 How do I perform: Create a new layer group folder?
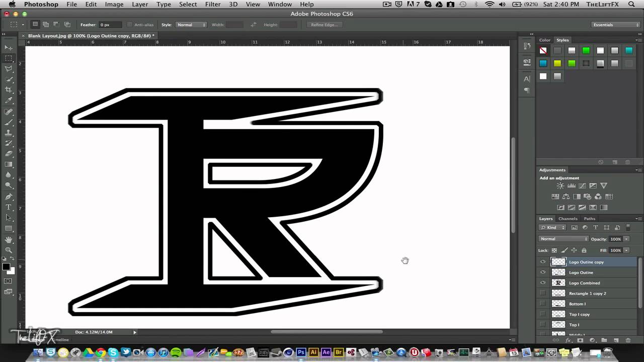coord(604,340)
